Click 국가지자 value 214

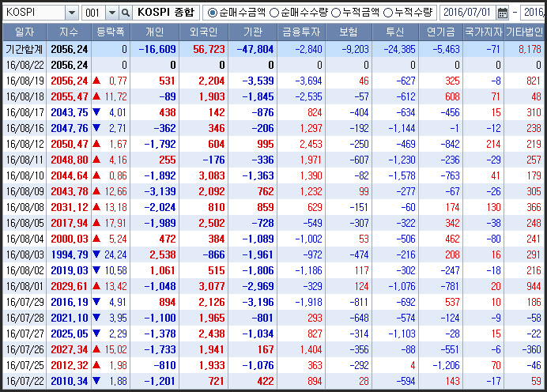(493, 144)
